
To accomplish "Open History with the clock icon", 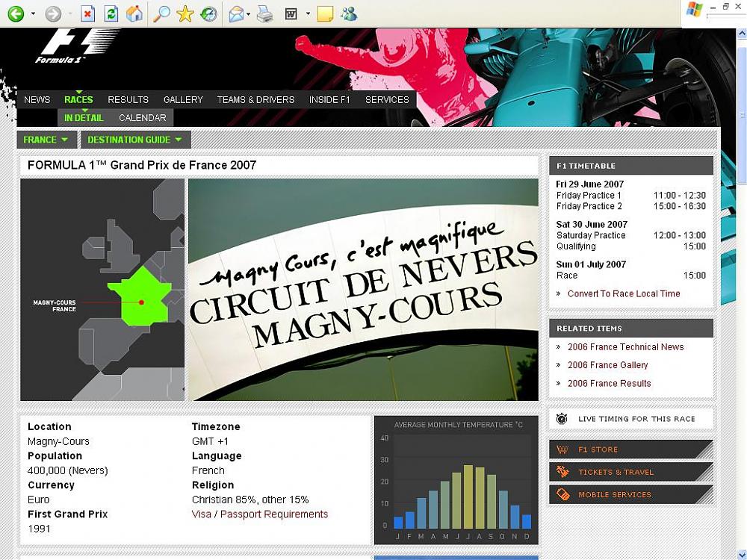I will [x=208, y=13].
